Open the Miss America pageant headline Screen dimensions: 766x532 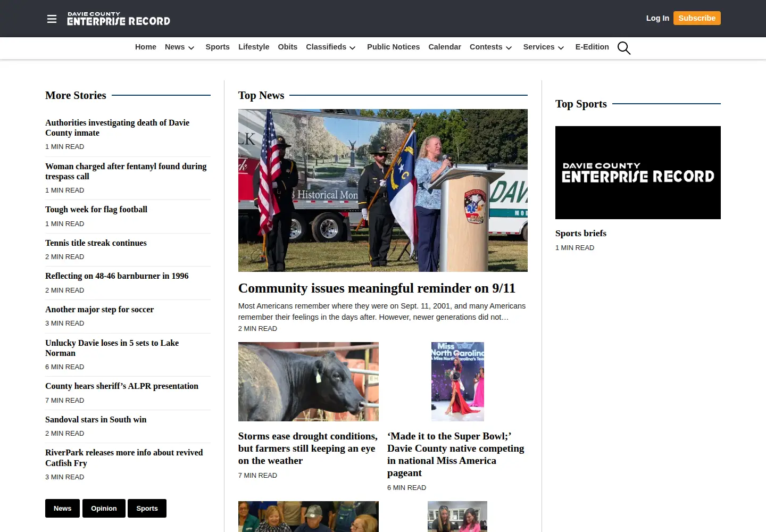pos(456,454)
